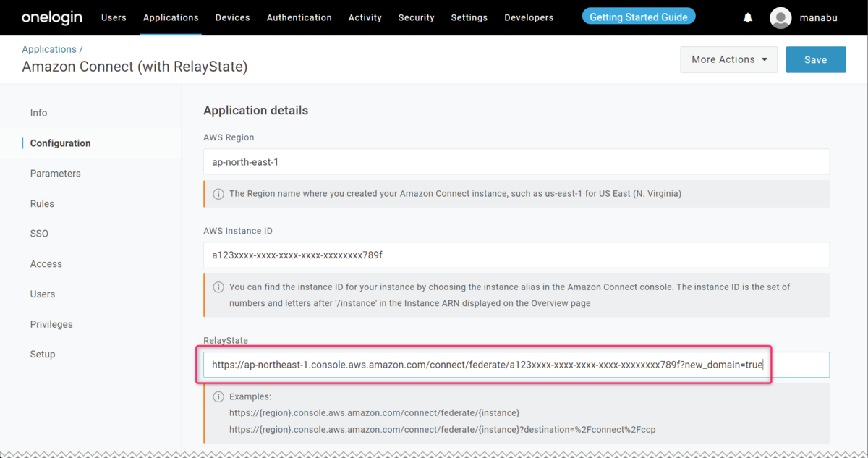Save the application configuration
The height and width of the screenshot is (458, 868).
tap(816, 60)
